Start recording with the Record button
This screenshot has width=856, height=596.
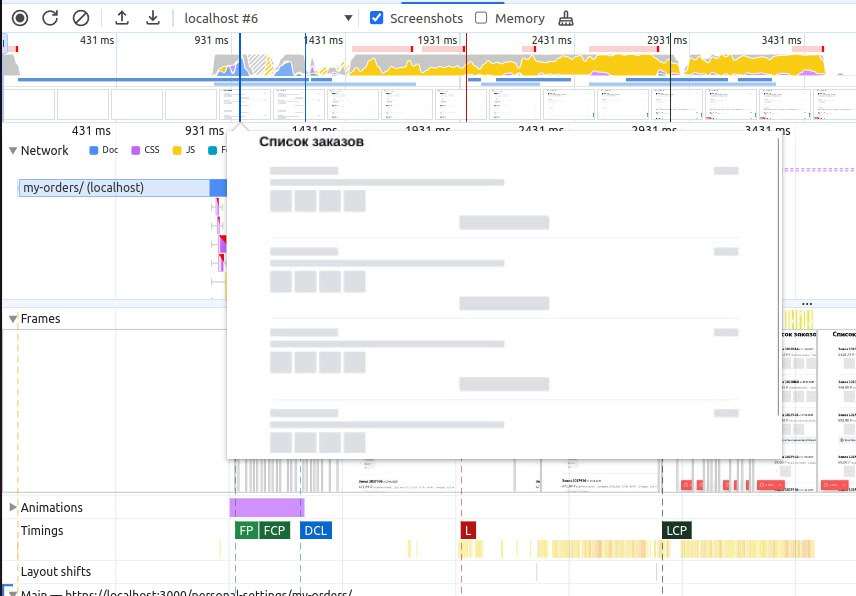20,18
